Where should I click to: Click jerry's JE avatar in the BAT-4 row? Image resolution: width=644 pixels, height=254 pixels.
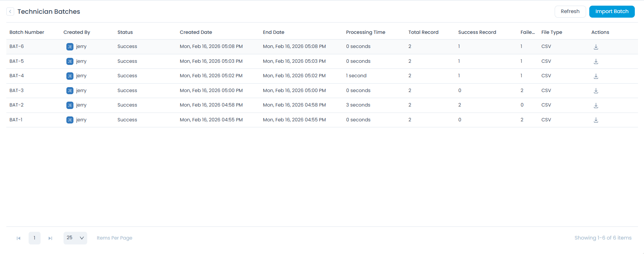70,76
